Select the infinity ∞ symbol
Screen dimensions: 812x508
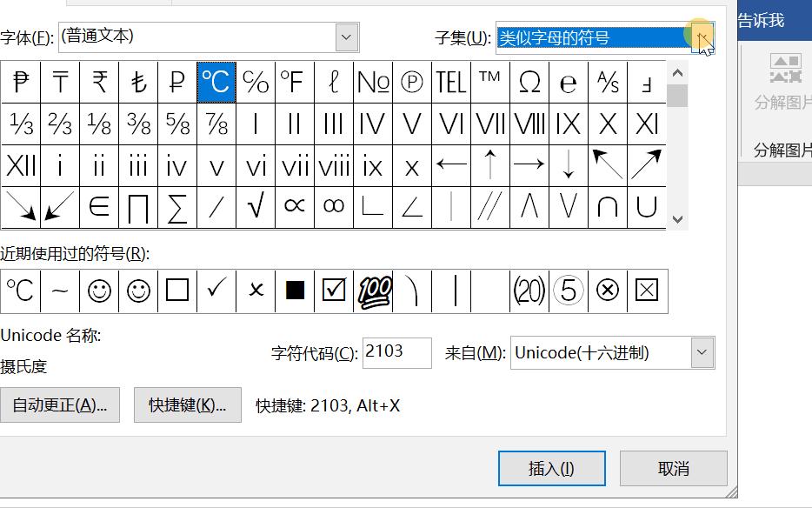(x=333, y=207)
